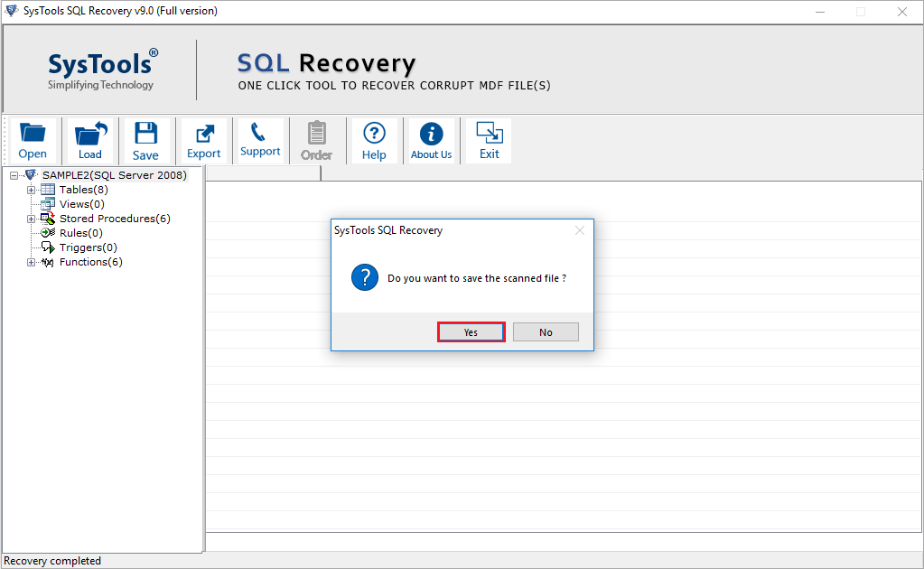Open an MDF file with Open toolbar button
Image resolution: width=924 pixels, height=569 pixels.
(33, 141)
